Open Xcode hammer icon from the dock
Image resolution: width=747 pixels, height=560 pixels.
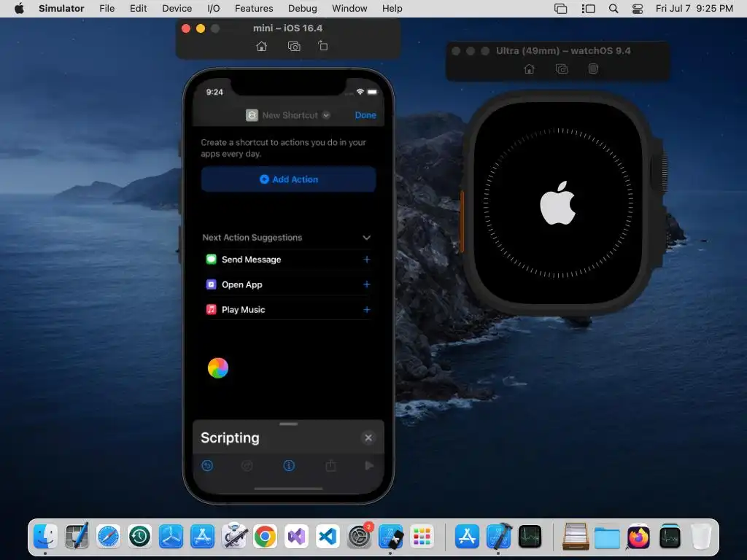point(499,536)
